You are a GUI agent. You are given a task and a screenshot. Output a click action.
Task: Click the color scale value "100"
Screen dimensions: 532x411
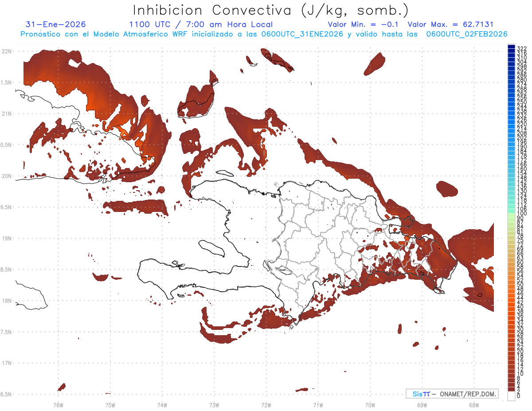click(x=522, y=214)
